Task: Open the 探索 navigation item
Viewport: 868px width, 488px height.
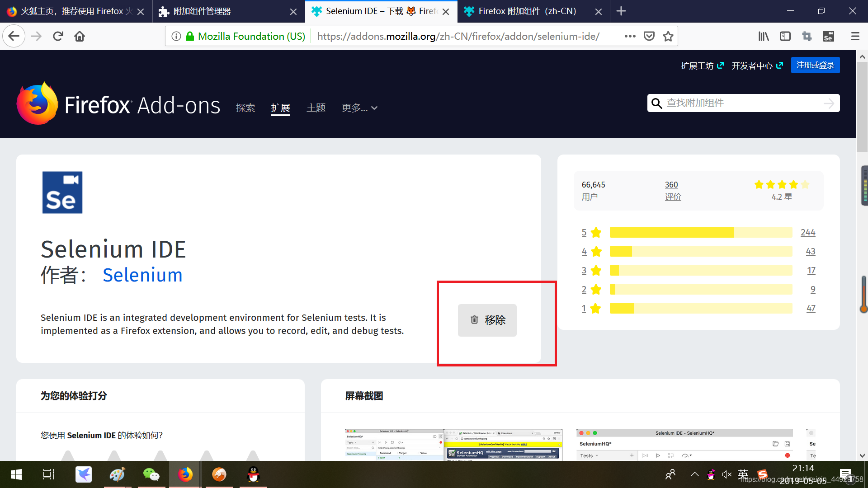Action: [x=245, y=108]
